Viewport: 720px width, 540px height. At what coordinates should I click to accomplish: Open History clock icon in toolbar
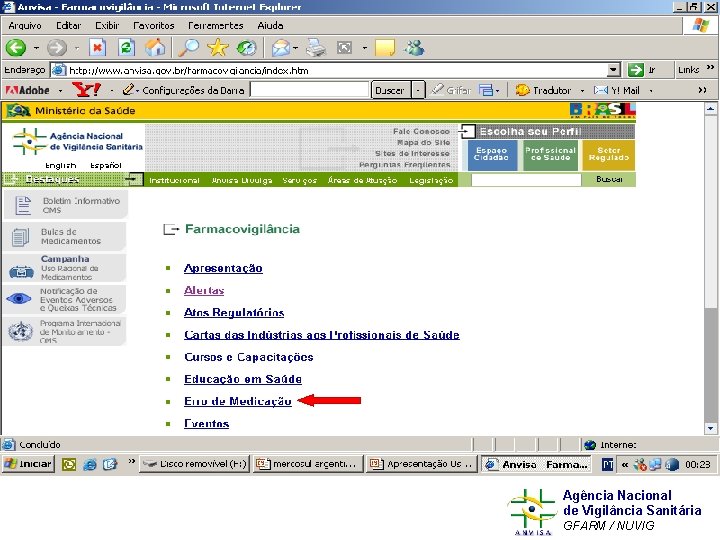[x=247, y=47]
